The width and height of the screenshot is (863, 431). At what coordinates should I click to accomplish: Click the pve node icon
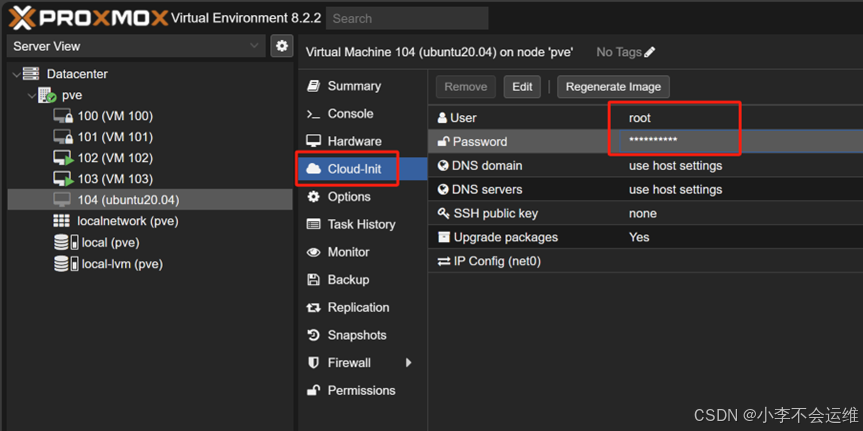(x=47, y=95)
